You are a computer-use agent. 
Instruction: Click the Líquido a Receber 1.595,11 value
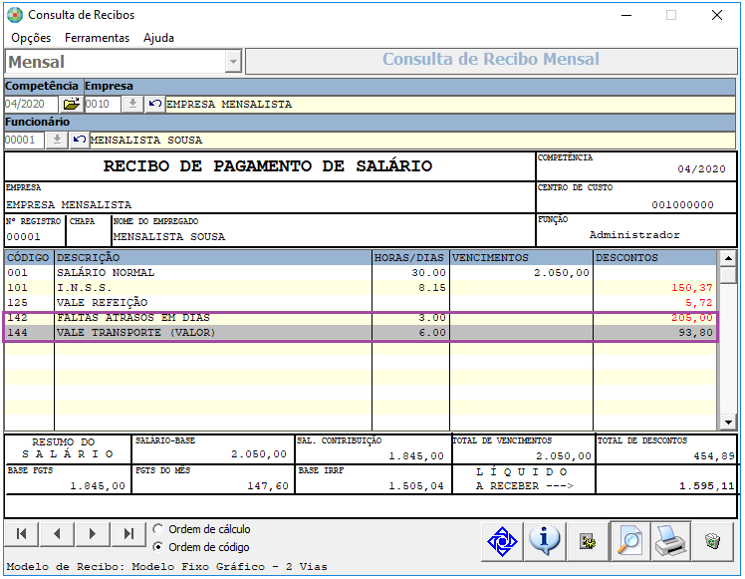(x=707, y=486)
